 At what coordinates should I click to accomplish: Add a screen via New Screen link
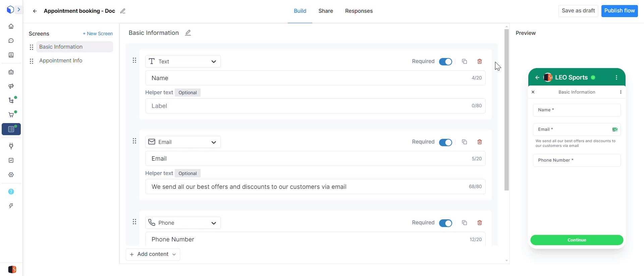pos(98,34)
